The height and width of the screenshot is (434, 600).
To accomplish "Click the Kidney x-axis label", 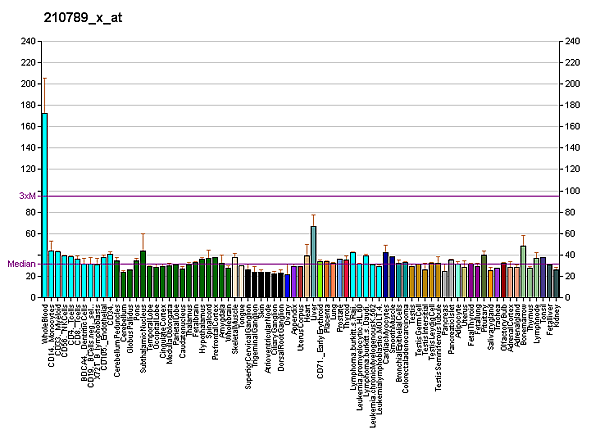I will pyautogui.click(x=557, y=316).
